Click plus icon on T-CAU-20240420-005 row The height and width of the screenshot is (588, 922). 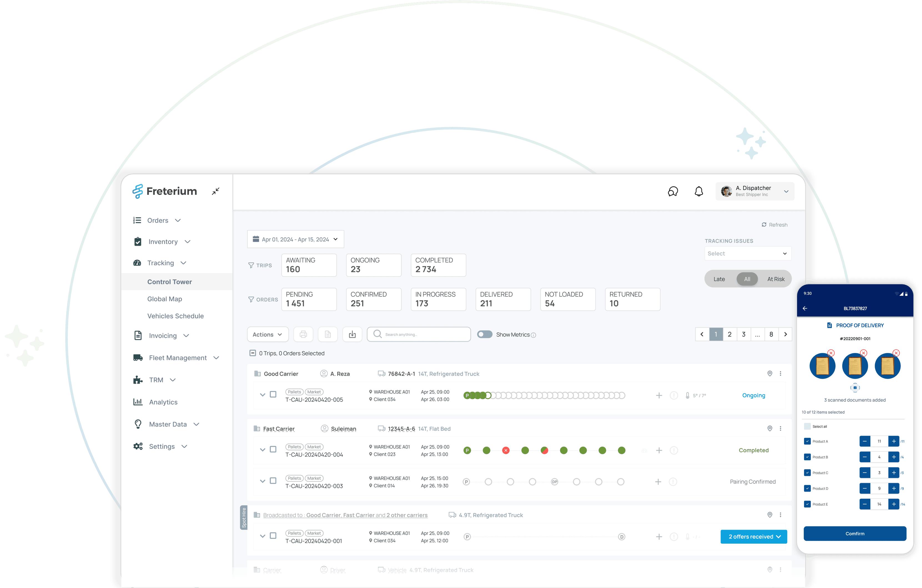(x=659, y=395)
